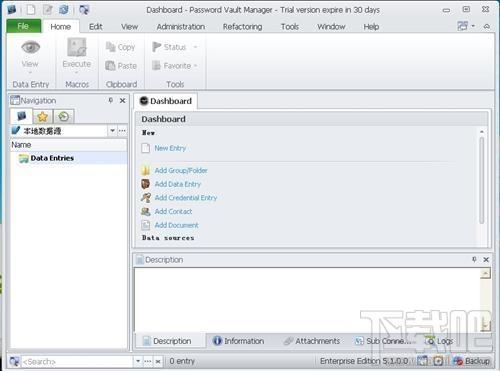
Task: Click the Dashboard vertical scrollbar
Action: (481, 180)
